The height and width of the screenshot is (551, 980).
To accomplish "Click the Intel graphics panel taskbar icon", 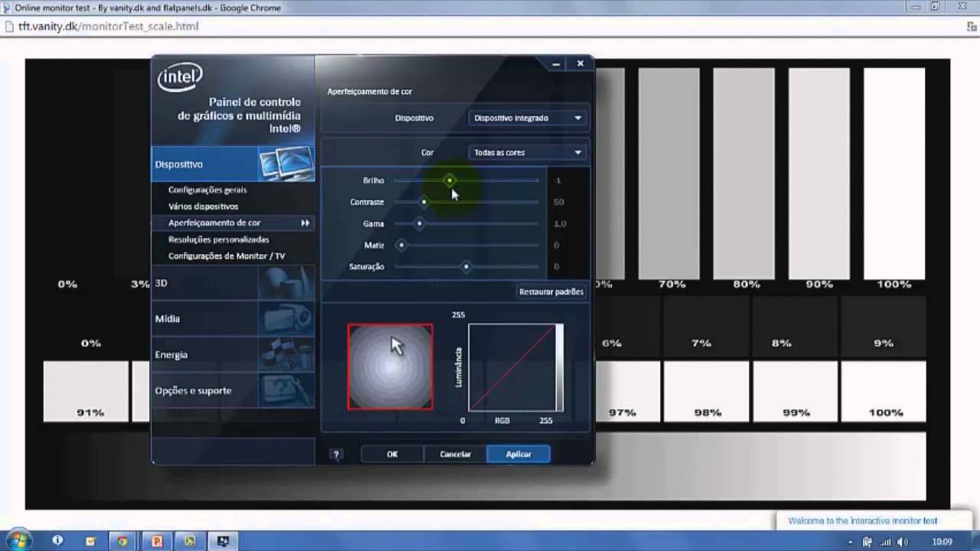I will (224, 541).
